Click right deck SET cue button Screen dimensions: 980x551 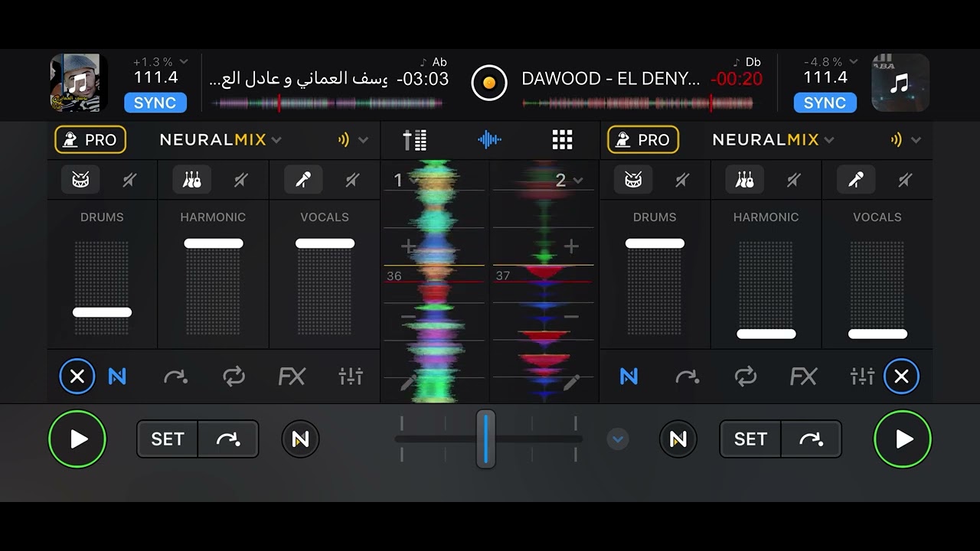coord(750,439)
